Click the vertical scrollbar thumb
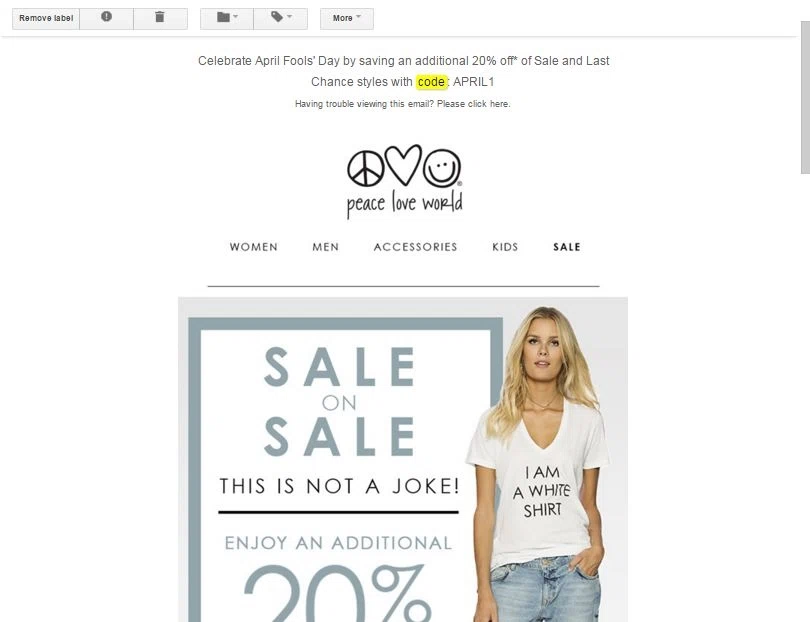 click(x=805, y=97)
